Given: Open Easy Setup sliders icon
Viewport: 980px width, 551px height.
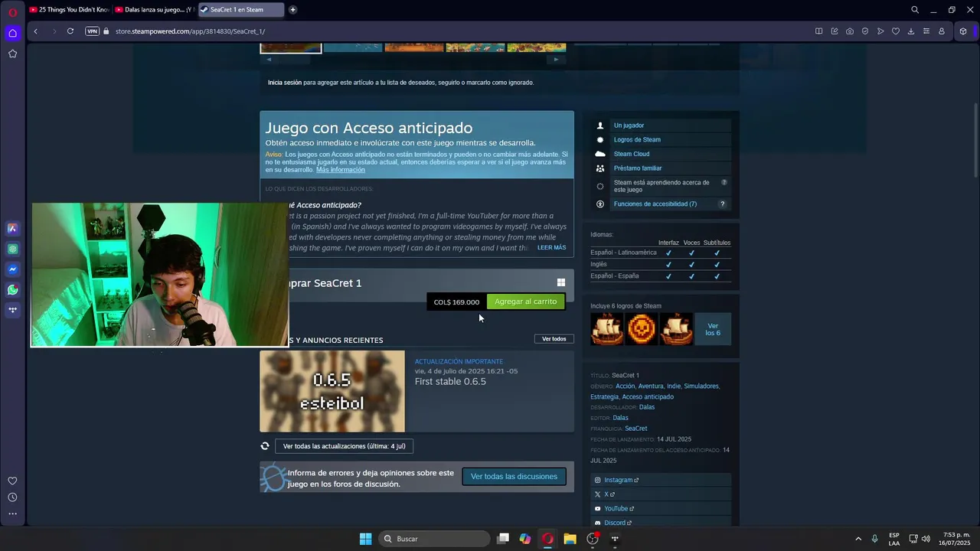Looking at the screenshot, I should (926, 31).
